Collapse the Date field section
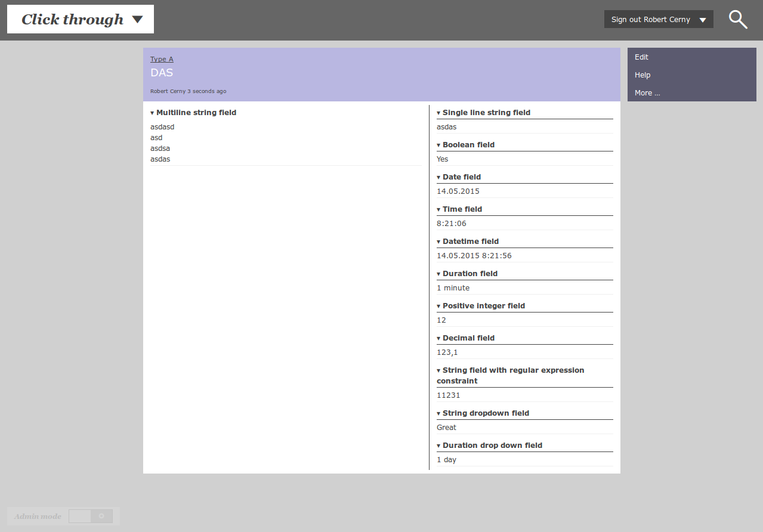The height and width of the screenshot is (532, 763). point(439,177)
